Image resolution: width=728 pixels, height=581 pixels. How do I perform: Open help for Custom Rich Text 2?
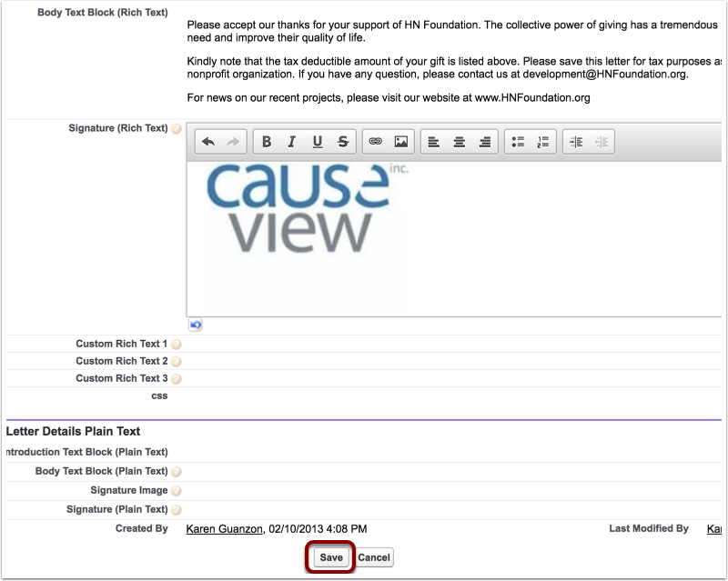click(x=176, y=362)
